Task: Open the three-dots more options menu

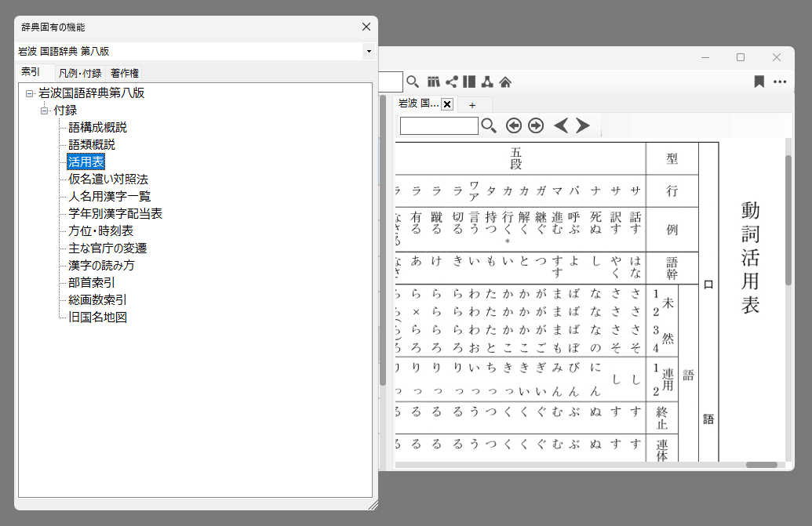Action: (780, 82)
